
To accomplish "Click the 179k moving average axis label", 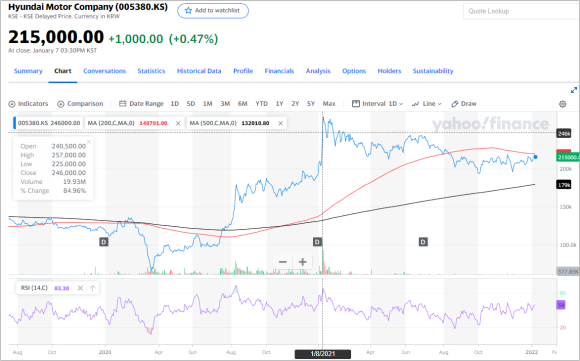I will click(x=564, y=185).
